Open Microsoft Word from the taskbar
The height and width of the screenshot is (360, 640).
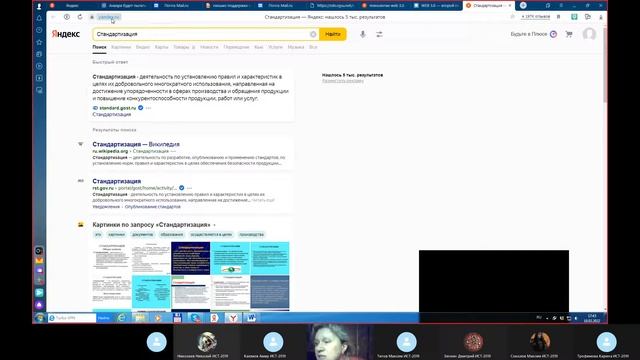tap(251, 318)
